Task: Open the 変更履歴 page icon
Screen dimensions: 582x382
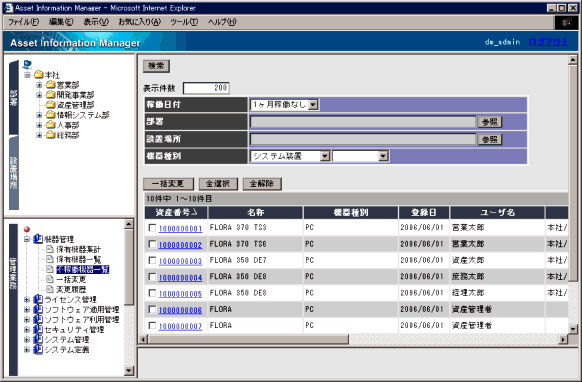Action: [50, 289]
